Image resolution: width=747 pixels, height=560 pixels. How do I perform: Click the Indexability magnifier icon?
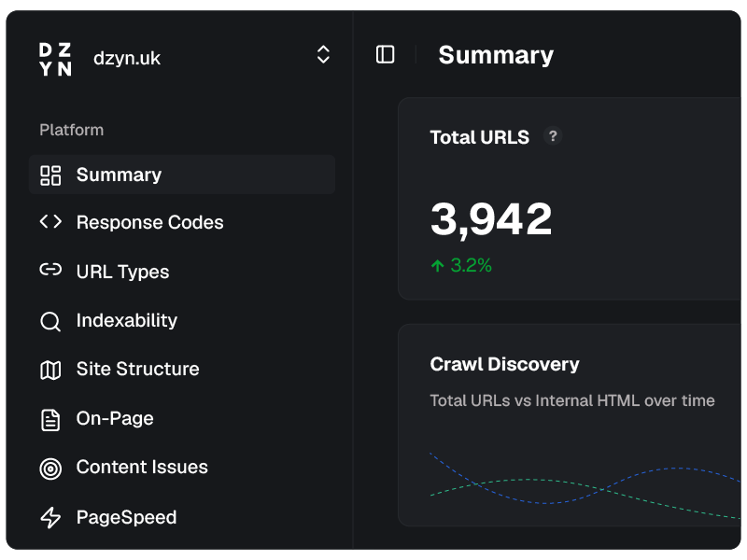[50, 321]
